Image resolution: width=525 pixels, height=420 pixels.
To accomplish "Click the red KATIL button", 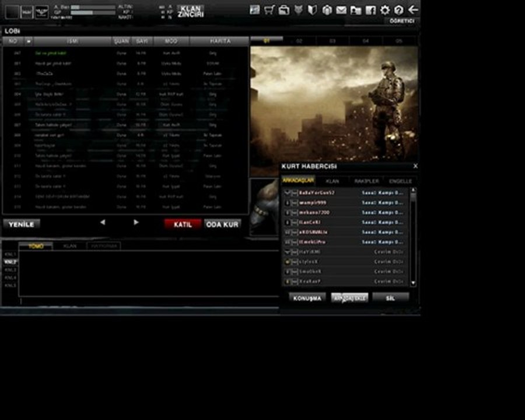I will click(183, 224).
